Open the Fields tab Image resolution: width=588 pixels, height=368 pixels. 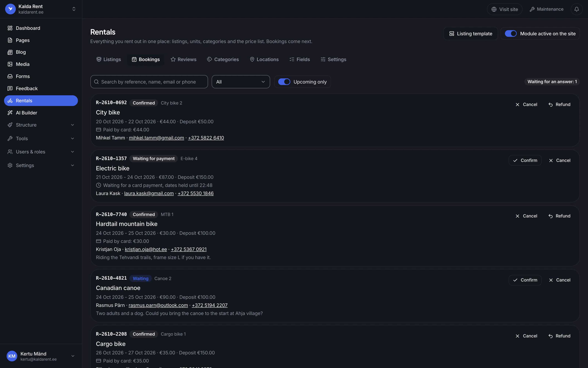[x=300, y=59]
